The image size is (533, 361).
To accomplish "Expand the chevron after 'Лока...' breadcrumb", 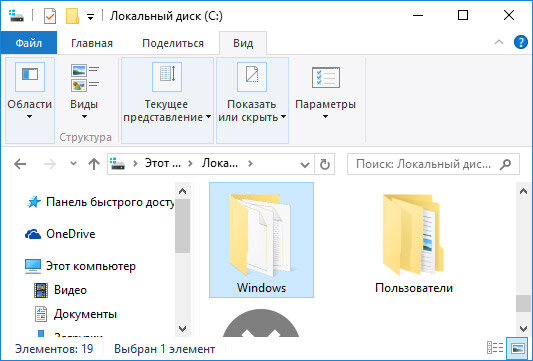I will 251,164.
